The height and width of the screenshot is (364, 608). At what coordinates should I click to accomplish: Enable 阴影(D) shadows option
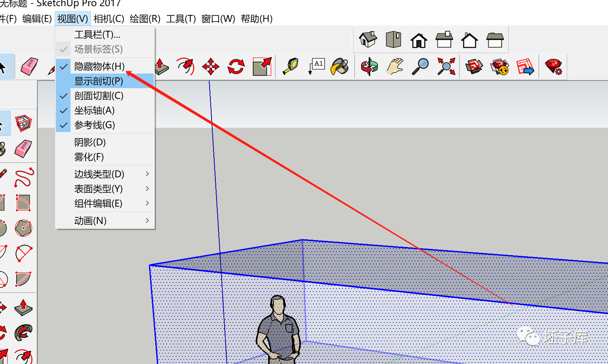105,142
